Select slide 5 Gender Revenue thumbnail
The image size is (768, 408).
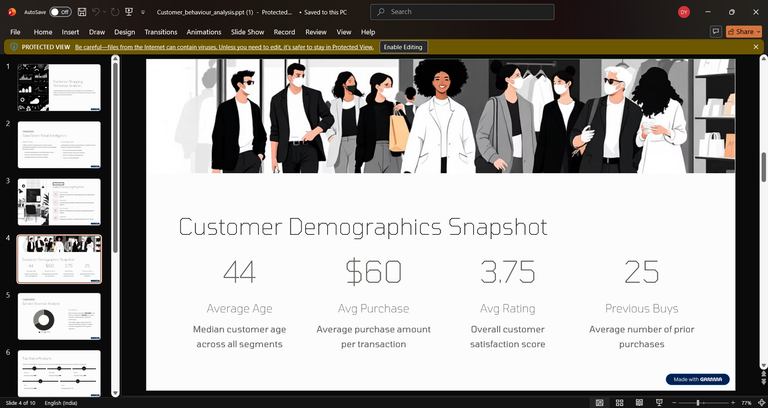coord(59,316)
